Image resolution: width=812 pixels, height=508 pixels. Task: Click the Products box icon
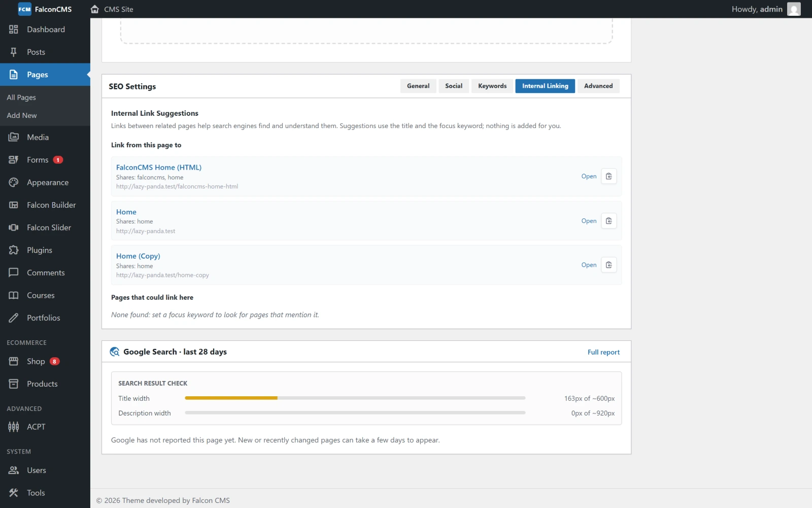click(x=14, y=384)
